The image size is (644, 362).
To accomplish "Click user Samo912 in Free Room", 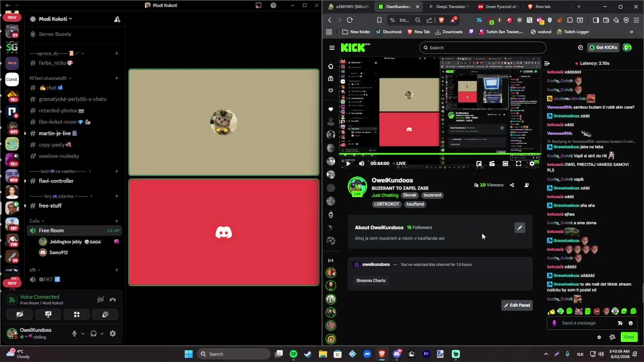I will (x=58, y=252).
